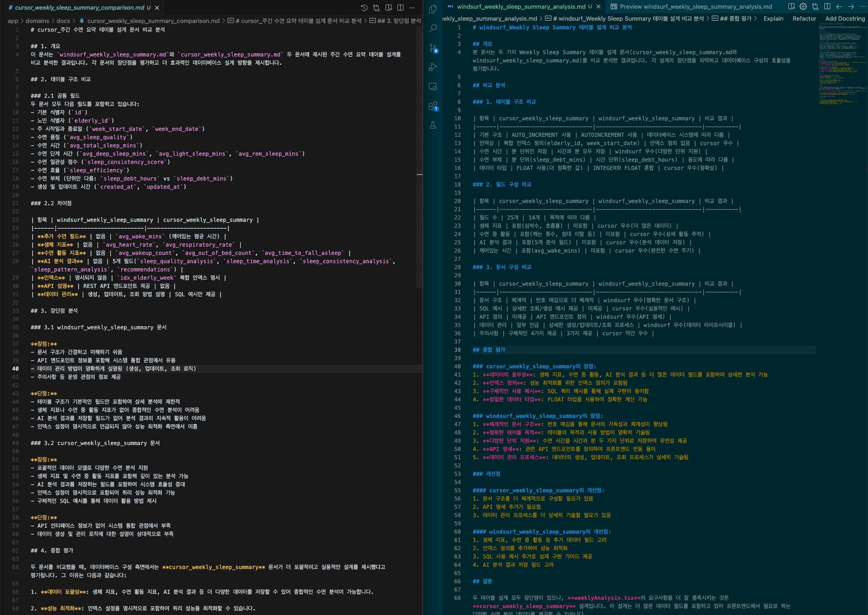This screenshot has width=868, height=615.
Task: Click the Refactor code action
Action: [804, 19]
